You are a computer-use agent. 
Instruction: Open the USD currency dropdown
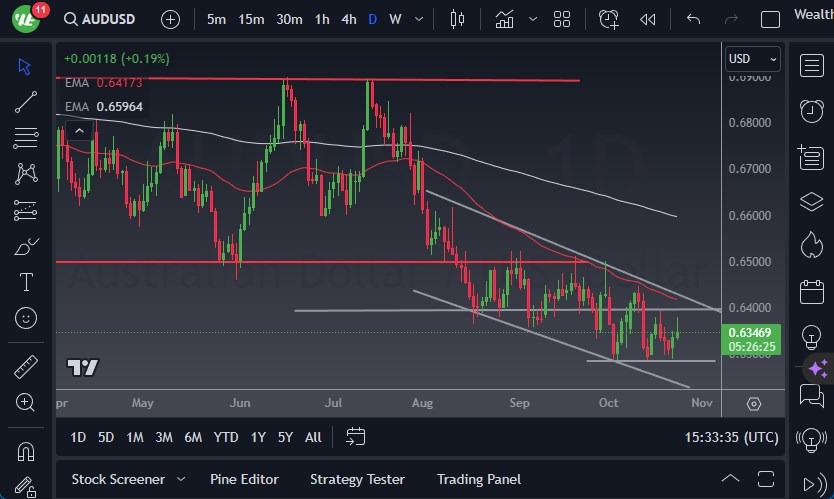pyautogui.click(x=752, y=59)
